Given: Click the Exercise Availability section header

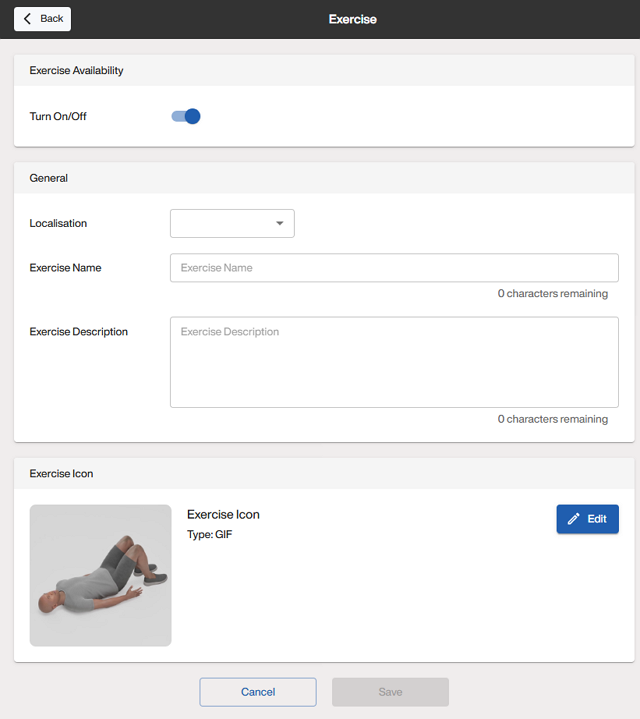Looking at the screenshot, I should pyautogui.click(x=77, y=71).
